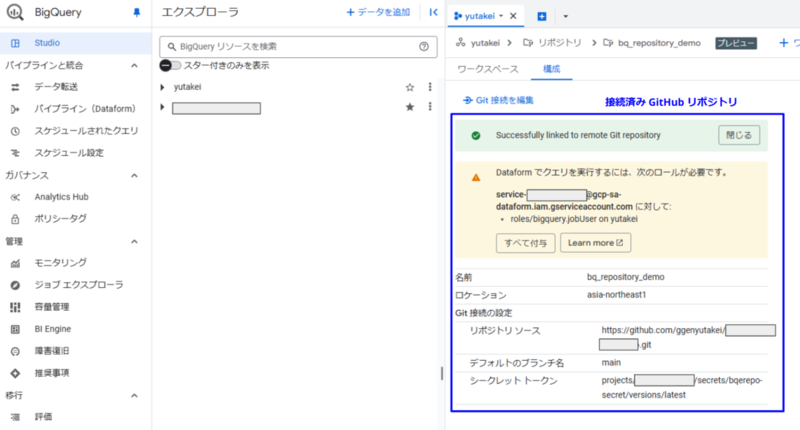Click リポジトリ in the breadcrumb
The height and width of the screenshot is (430, 800).
coord(560,43)
